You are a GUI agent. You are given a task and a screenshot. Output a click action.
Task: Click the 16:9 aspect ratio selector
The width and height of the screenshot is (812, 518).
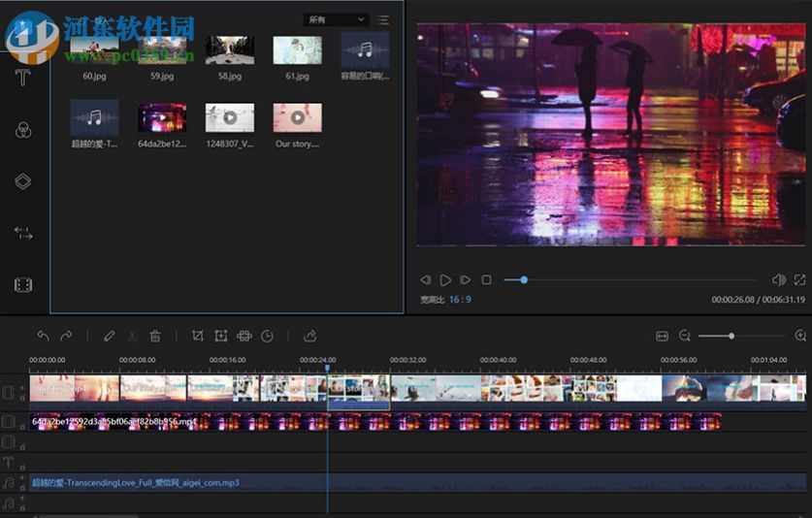(x=460, y=300)
